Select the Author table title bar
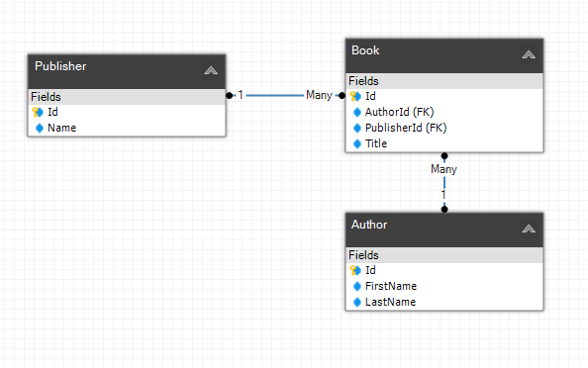 [x=444, y=230]
